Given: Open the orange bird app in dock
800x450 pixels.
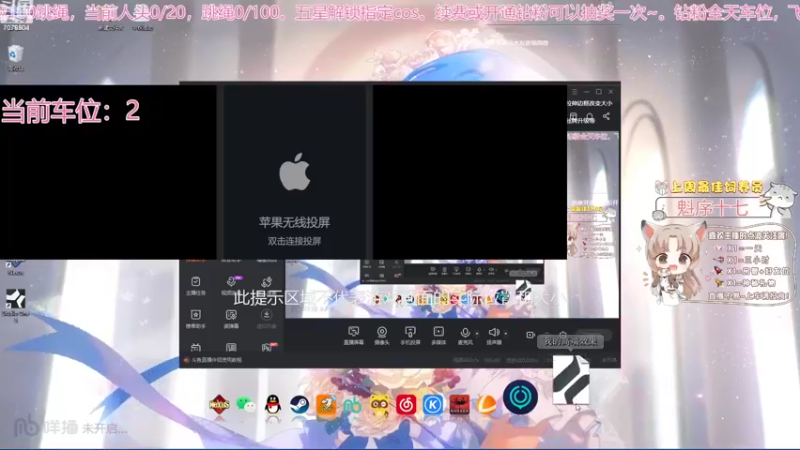Looking at the screenshot, I should tap(326, 405).
